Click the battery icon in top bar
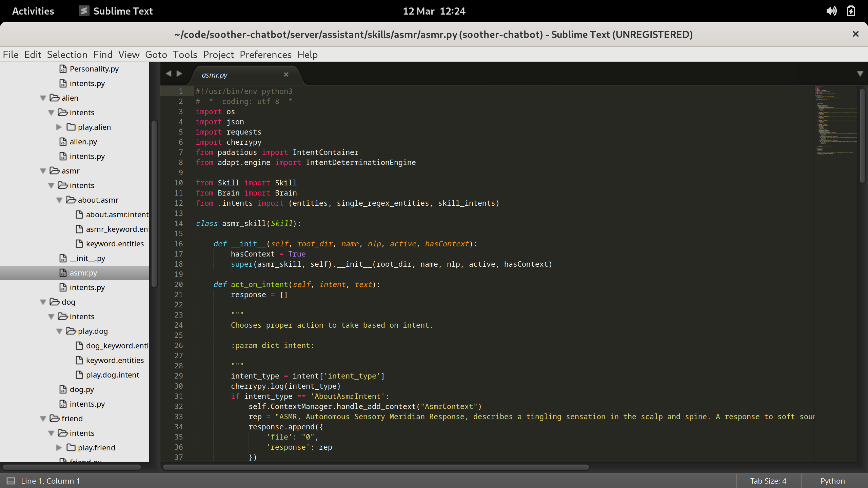Viewport: 868px width, 488px height. point(851,11)
